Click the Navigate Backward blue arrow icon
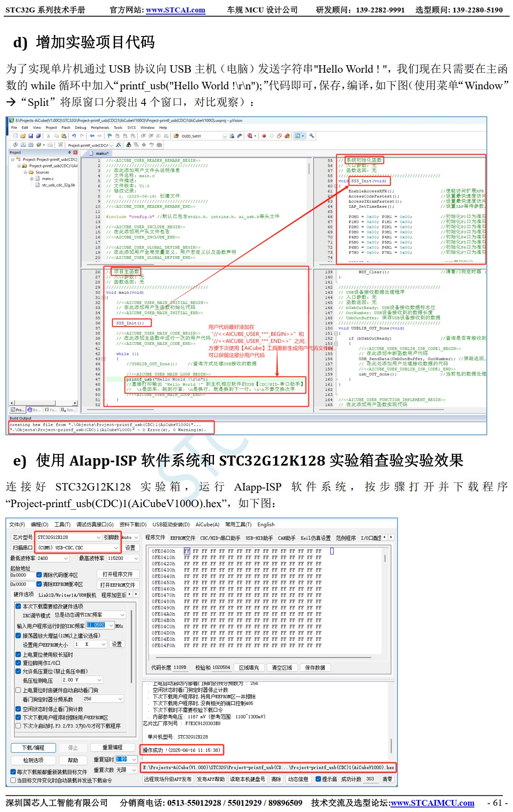 click(x=92, y=136)
